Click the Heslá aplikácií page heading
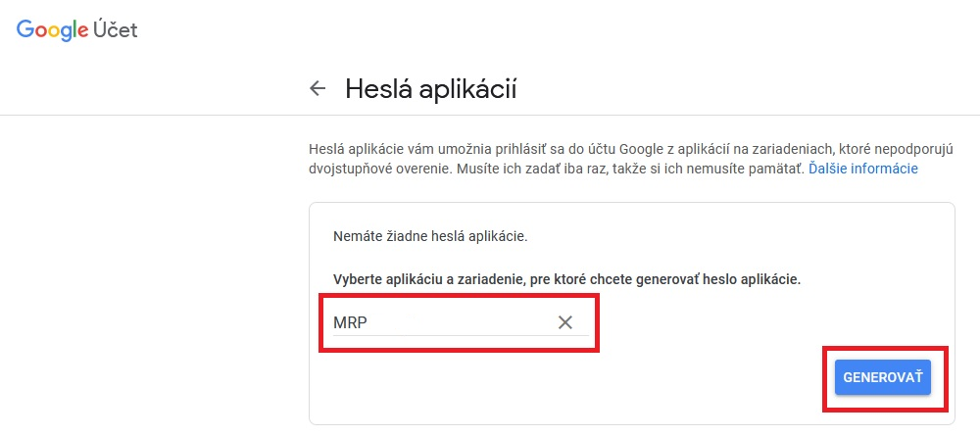Screen dimensions: 980x437 (431, 89)
